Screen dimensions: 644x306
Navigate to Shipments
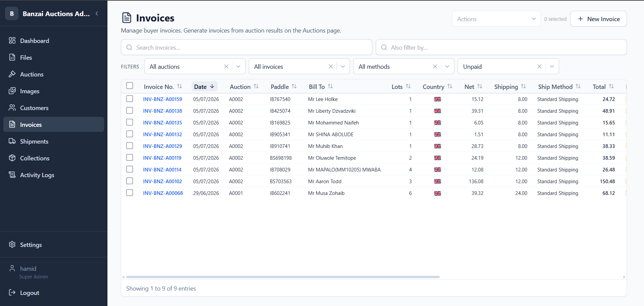54,141
